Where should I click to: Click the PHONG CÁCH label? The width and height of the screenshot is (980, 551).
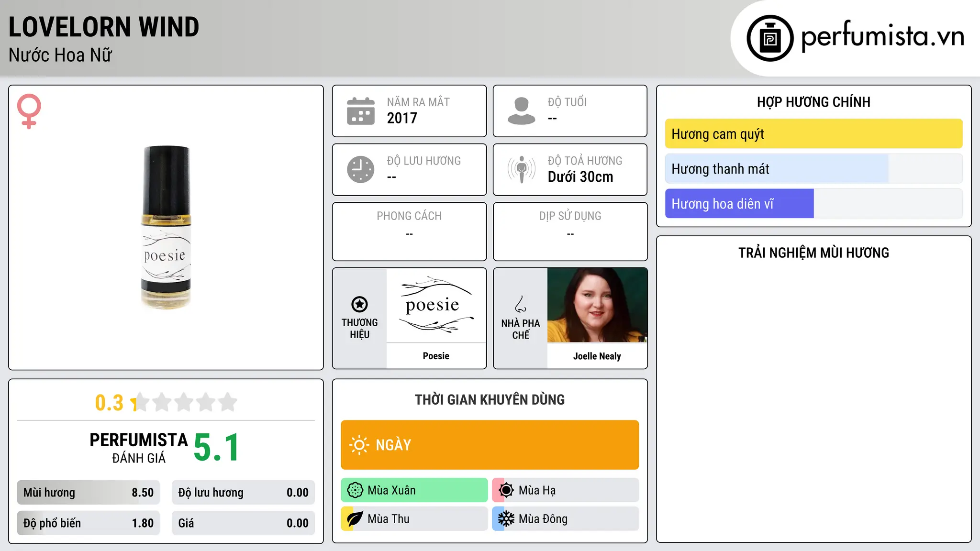point(409,216)
